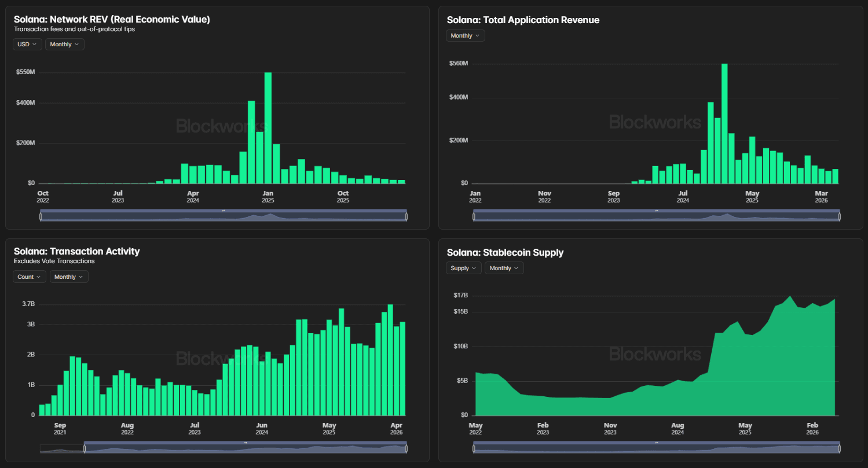Click the title "Solana: Total Application Revenue"
868x468 pixels.
(x=523, y=20)
